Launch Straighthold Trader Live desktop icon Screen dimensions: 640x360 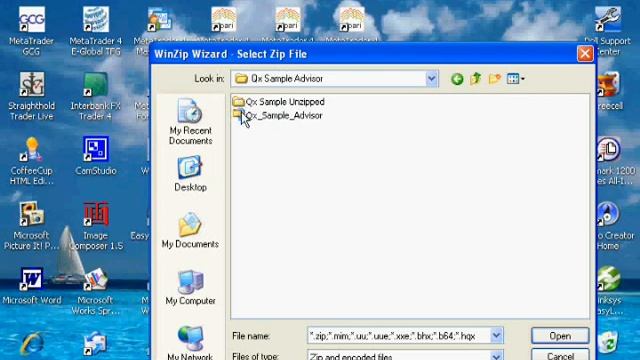tap(31, 96)
